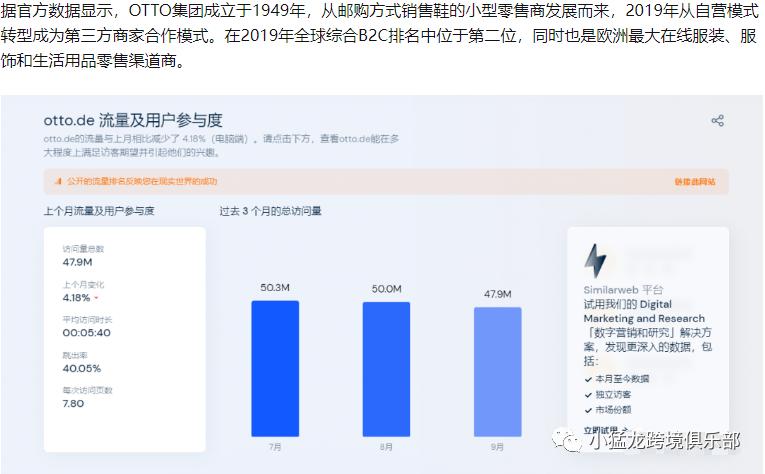
Task: Click the 50.3M value above the July bar
Action: click(275, 288)
